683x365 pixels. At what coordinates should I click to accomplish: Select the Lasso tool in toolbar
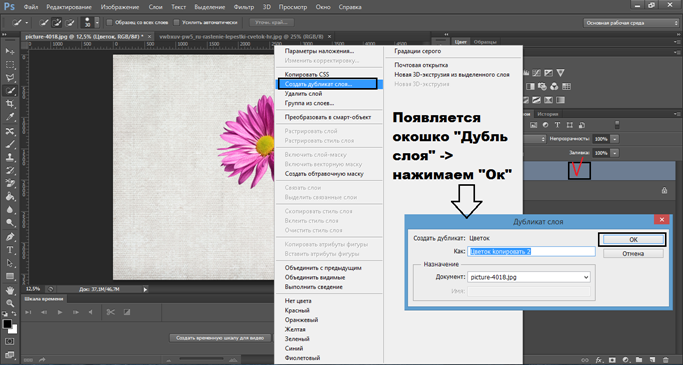(x=10, y=78)
